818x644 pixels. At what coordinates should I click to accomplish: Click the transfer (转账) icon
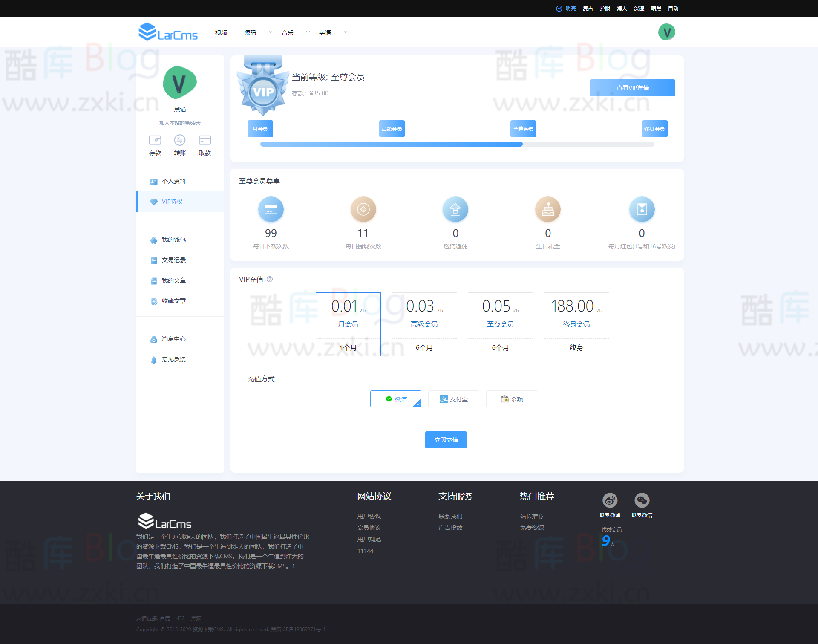pos(180,140)
